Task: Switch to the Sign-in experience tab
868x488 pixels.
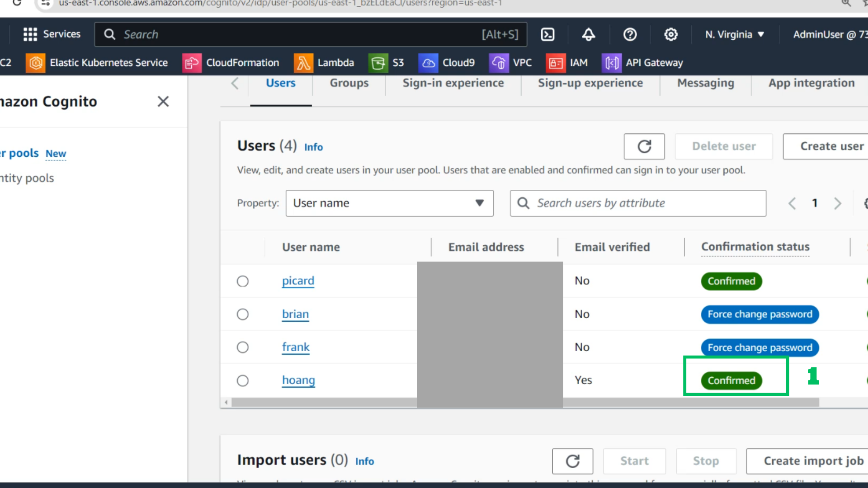Action: (x=453, y=83)
